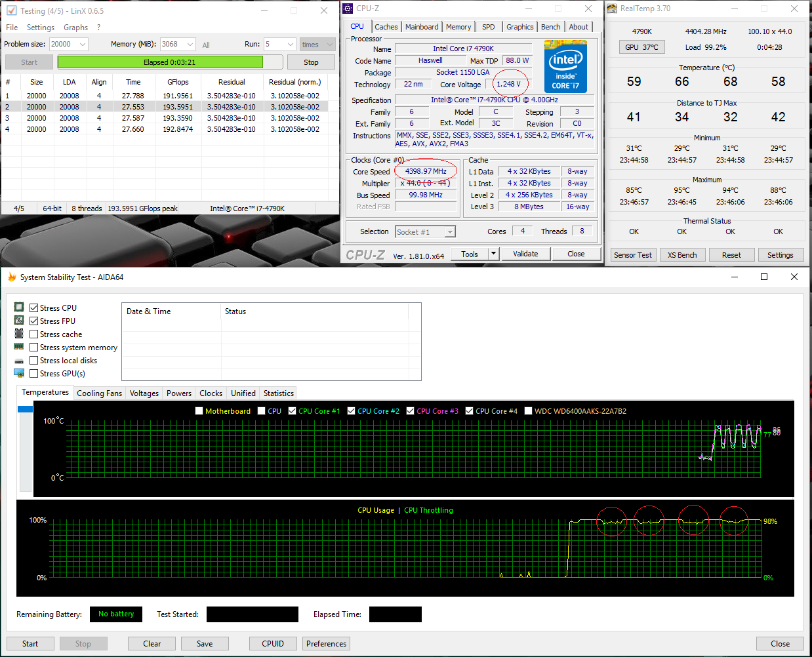Screen dimensions: 812x657
Task: Click the Stress CPU chip icon
Action: [19, 307]
